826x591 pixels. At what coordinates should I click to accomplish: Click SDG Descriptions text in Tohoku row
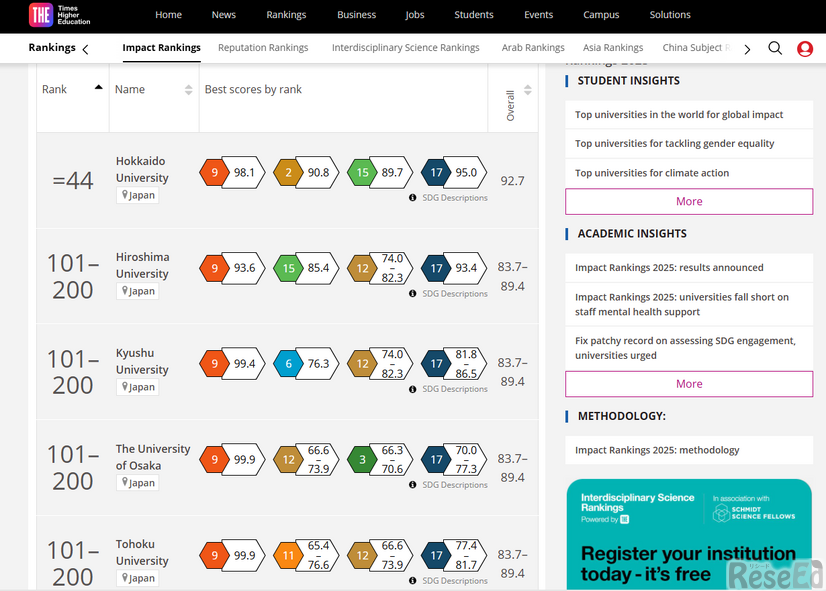coord(455,580)
